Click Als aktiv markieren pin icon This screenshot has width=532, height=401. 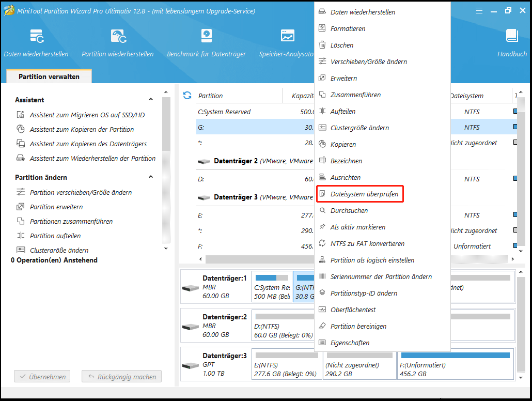[x=322, y=227]
